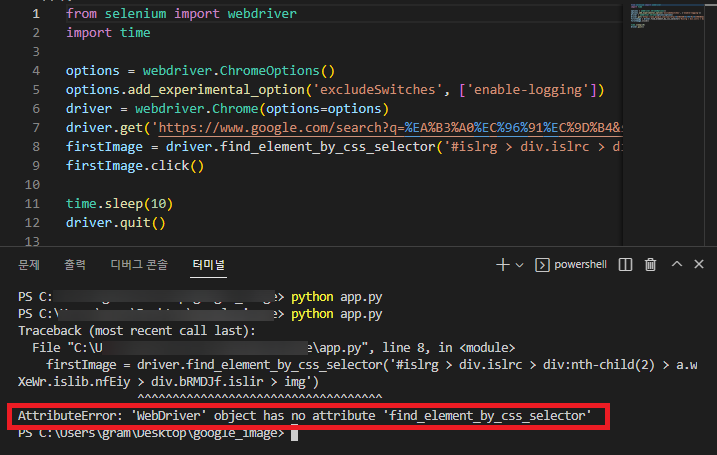Click 'find_element_by_css_selector' in editor line 8

point(327,147)
